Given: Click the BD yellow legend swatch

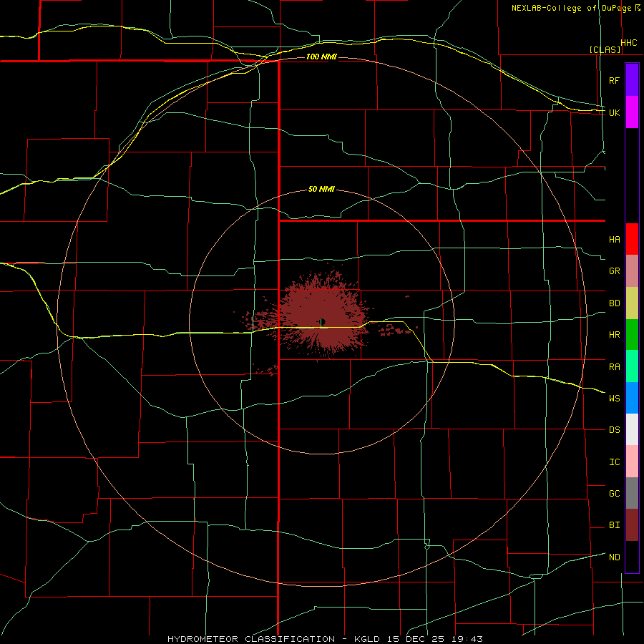Looking at the screenshot, I should (632, 303).
